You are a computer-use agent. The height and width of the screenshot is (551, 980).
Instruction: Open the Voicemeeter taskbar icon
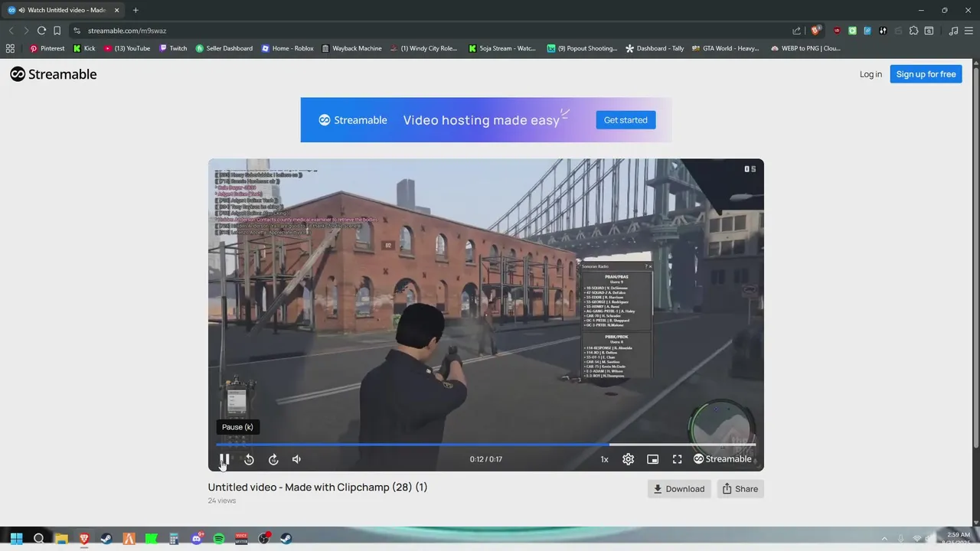click(241, 539)
